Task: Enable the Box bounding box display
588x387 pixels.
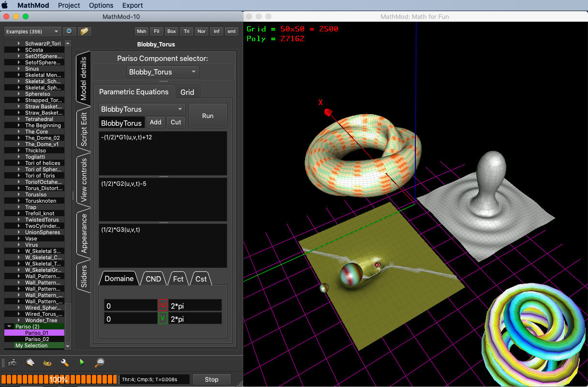Action: click(x=171, y=31)
